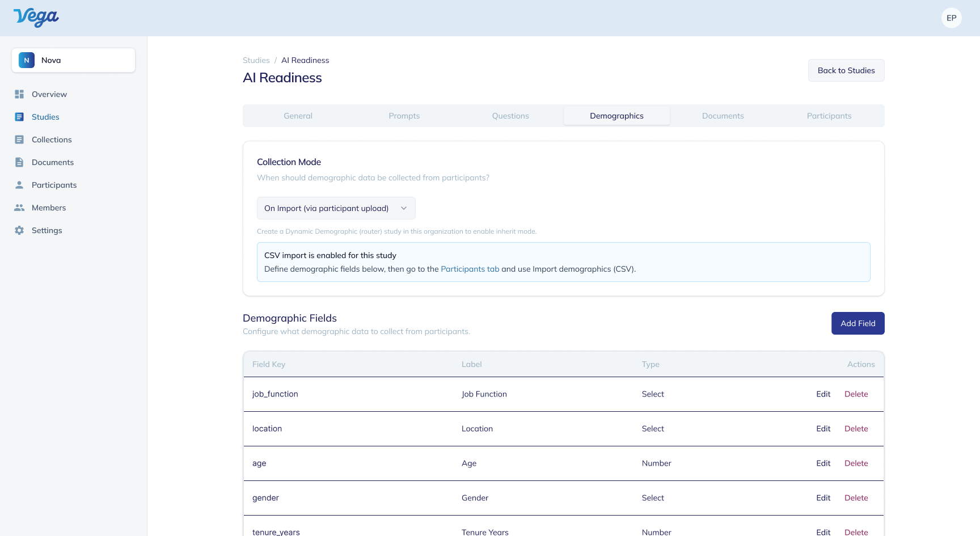Delete the gender field
This screenshot has height=536, width=980.
click(x=856, y=498)
